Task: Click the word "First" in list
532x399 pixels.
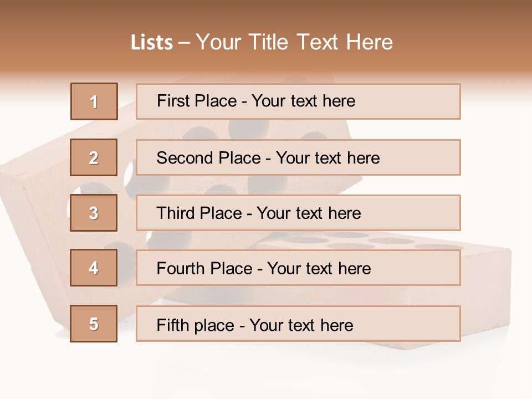Action: coord(173,101)
